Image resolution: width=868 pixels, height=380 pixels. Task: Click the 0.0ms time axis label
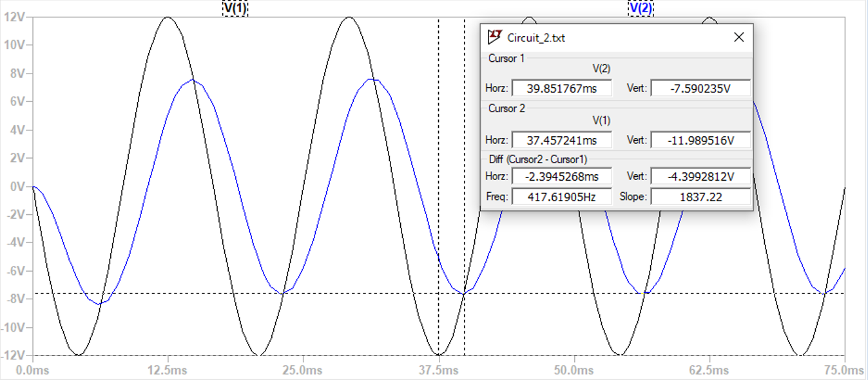point(32,370)
